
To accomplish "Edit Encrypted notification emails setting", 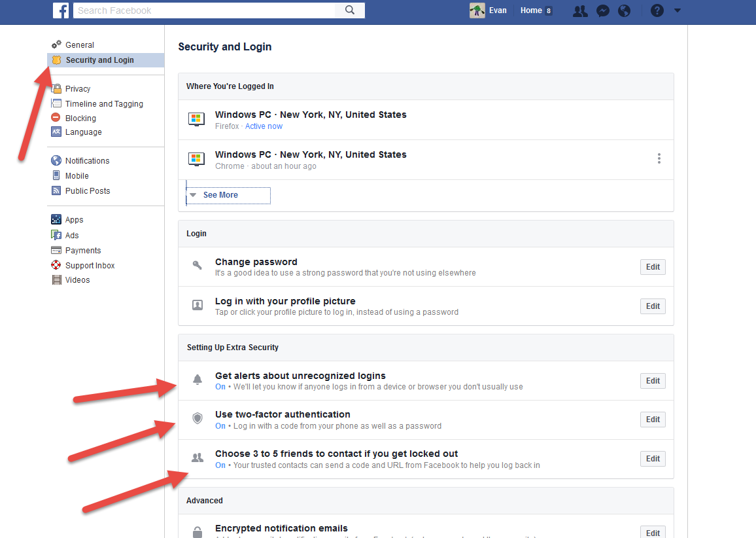I will click(x=653, y=532).
